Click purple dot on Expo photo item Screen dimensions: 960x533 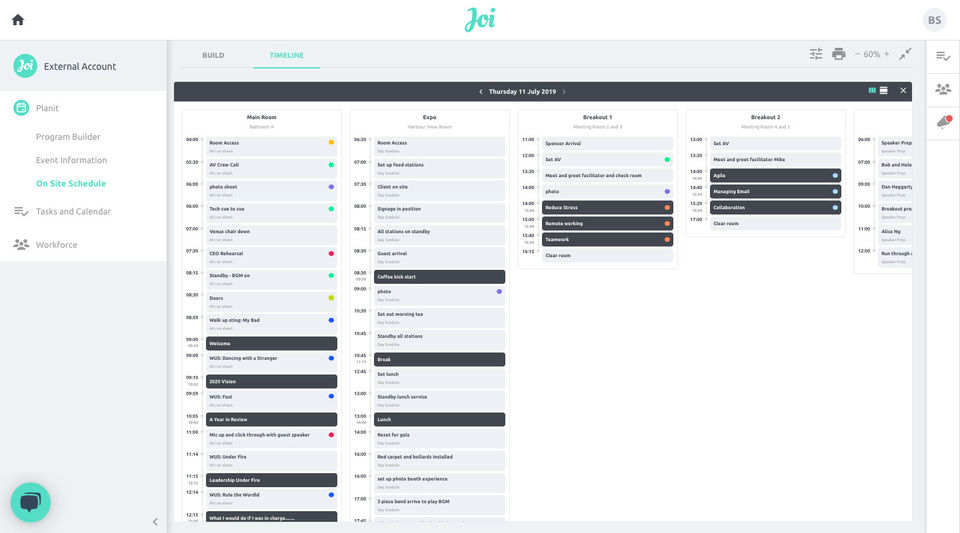(499, 291)
